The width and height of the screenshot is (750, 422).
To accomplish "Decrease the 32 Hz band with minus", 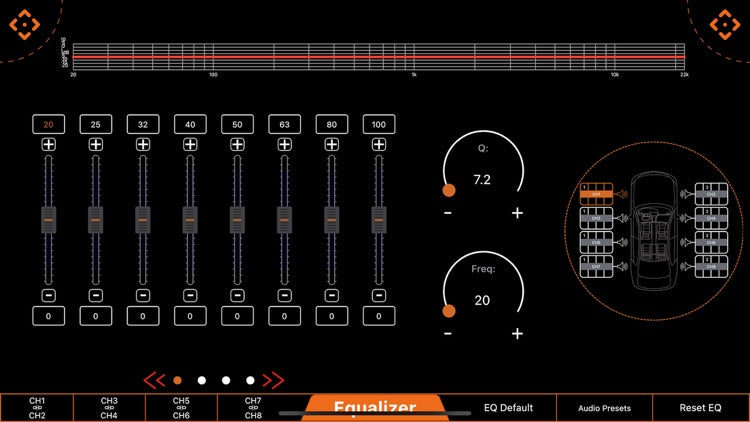I will pos(143,295).
